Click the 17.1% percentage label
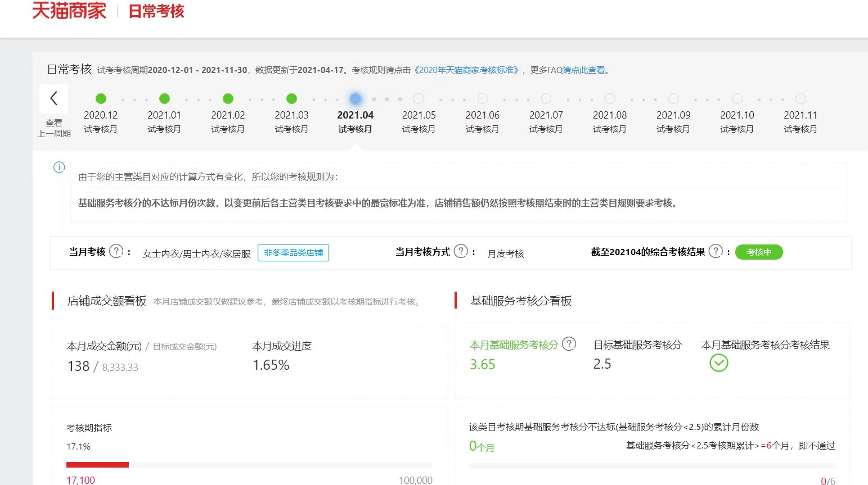The image size is (868, 485). 78,447
